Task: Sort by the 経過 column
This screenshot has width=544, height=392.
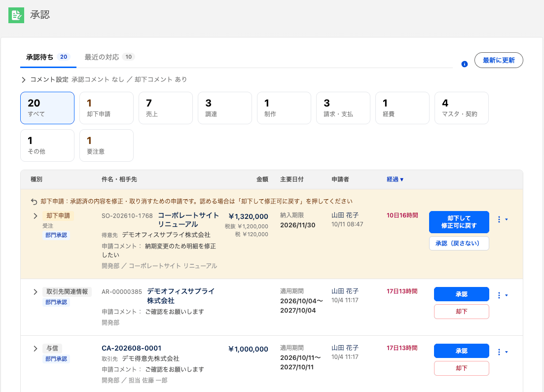Action: (x=395, y=179)
